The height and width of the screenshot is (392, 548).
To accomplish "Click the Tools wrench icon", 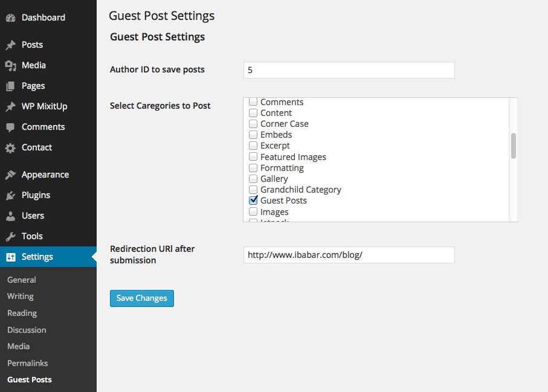I will point(10,237).
